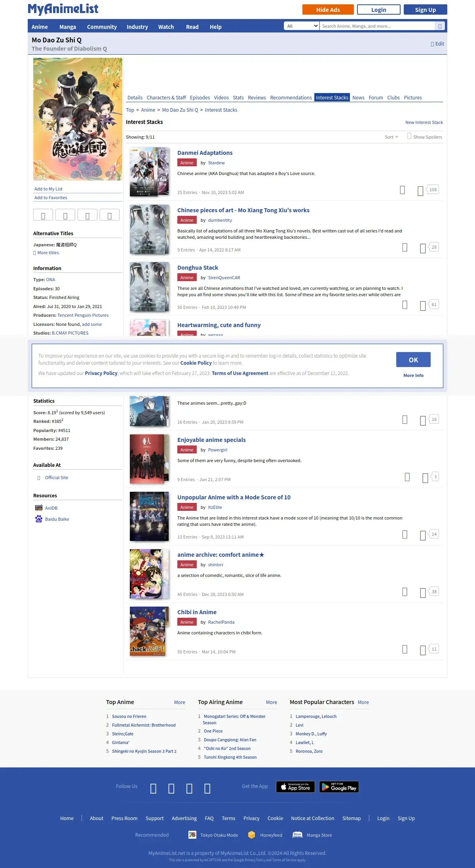Image resolution: width=475 pixels, height=868 pixels.
Task: Open the Anime menu in navigation bar
Action: tap(40, 27)
